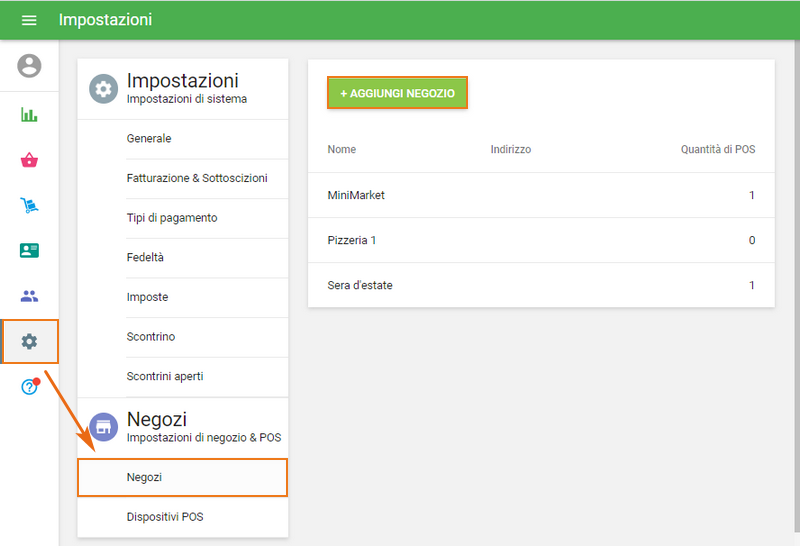Open the MiniMarket store row
Screen dimensions: 800x546
pos(541,195)
